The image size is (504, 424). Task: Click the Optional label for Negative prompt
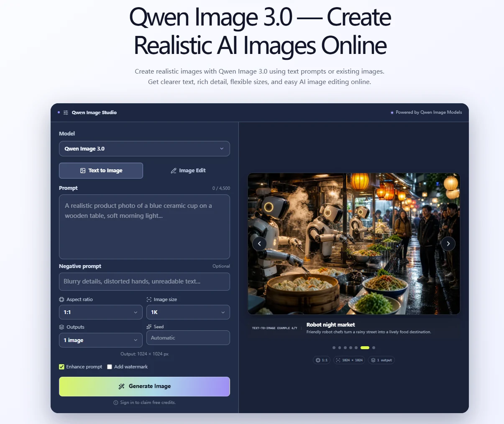tap(221, 266)
